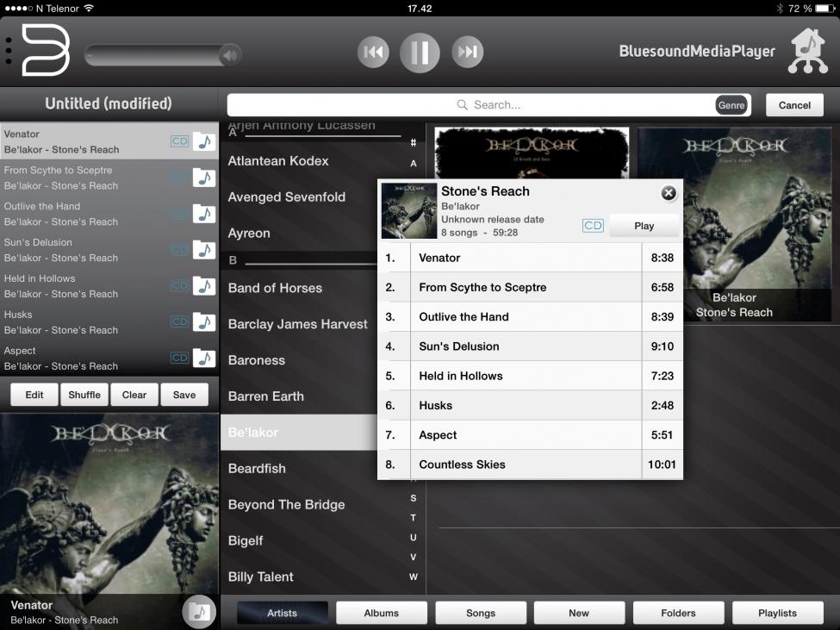This screenshot has height=630, width=840.
Task: Jump to letter W in index
Action: pyautogui.click(x=413, y=577)
